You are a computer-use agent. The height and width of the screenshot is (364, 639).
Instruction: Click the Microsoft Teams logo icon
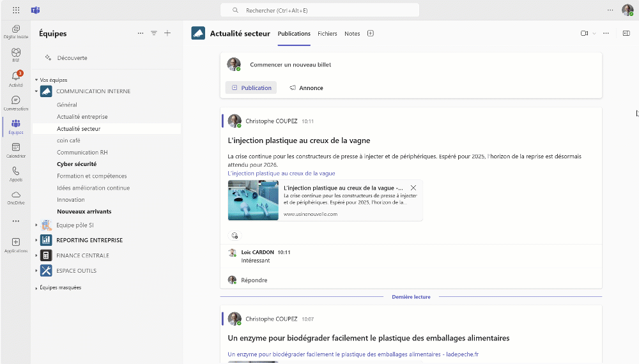pyautogui.click(x=35, y=10)
